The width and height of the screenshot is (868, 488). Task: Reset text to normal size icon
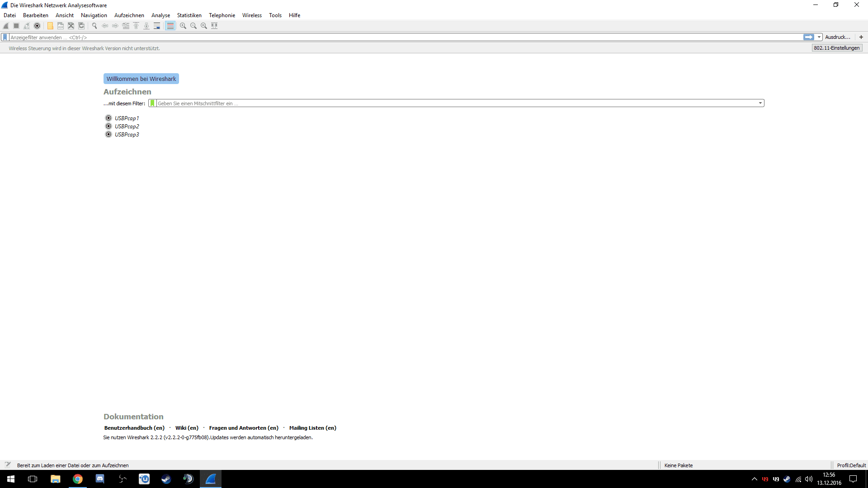coord(204,26)
